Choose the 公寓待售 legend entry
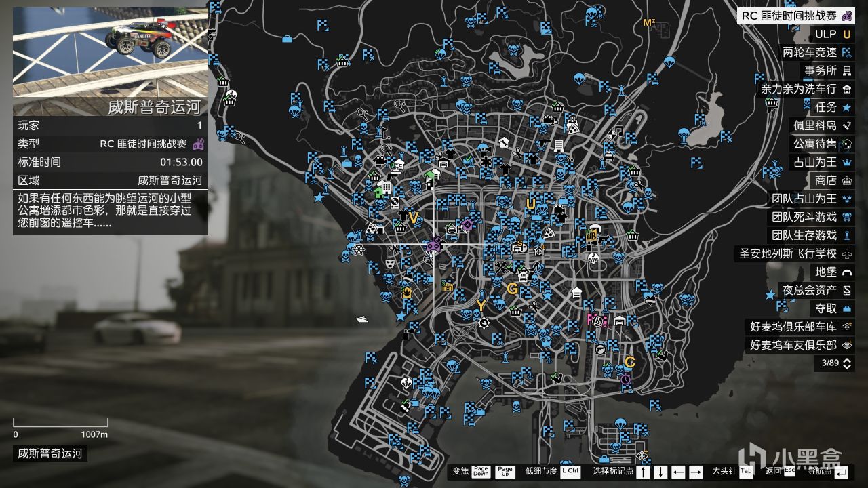The height and width of the screenshot is (488, 868). click(822, 144)
